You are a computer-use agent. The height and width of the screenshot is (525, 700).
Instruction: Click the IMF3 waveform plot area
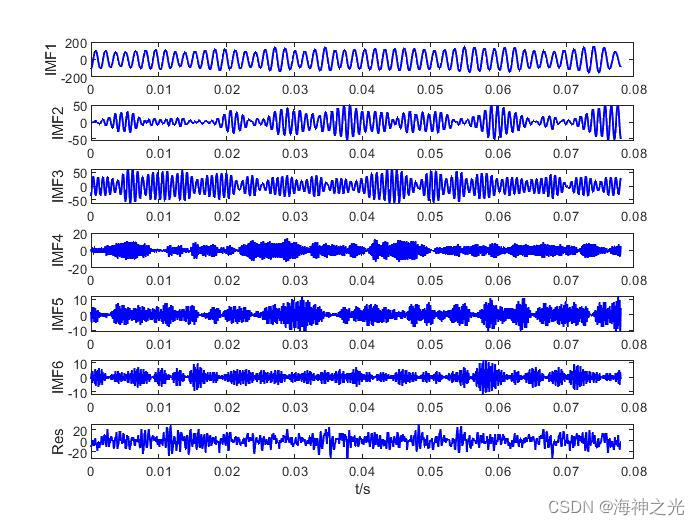[x=362, y=187]
